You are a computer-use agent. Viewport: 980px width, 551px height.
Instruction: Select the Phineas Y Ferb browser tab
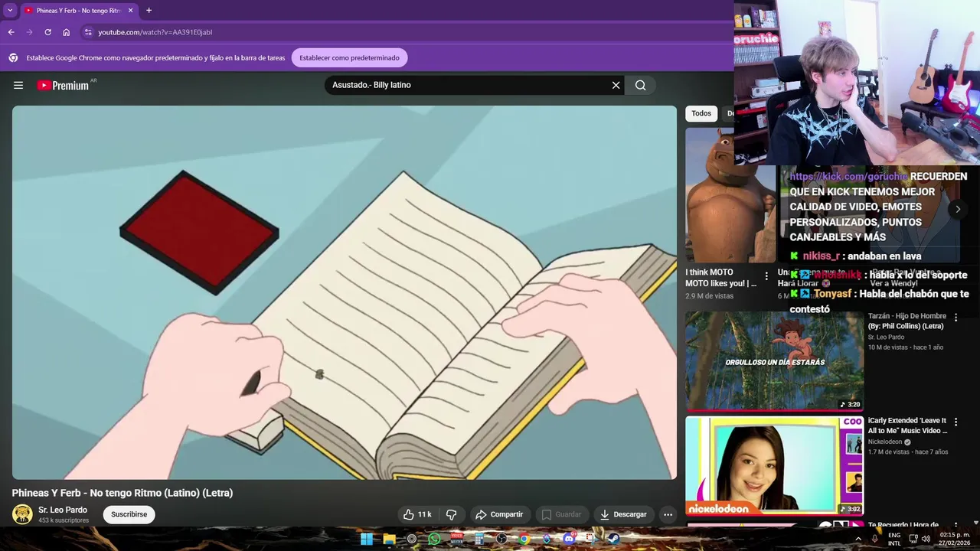click(x=78, y=11)
